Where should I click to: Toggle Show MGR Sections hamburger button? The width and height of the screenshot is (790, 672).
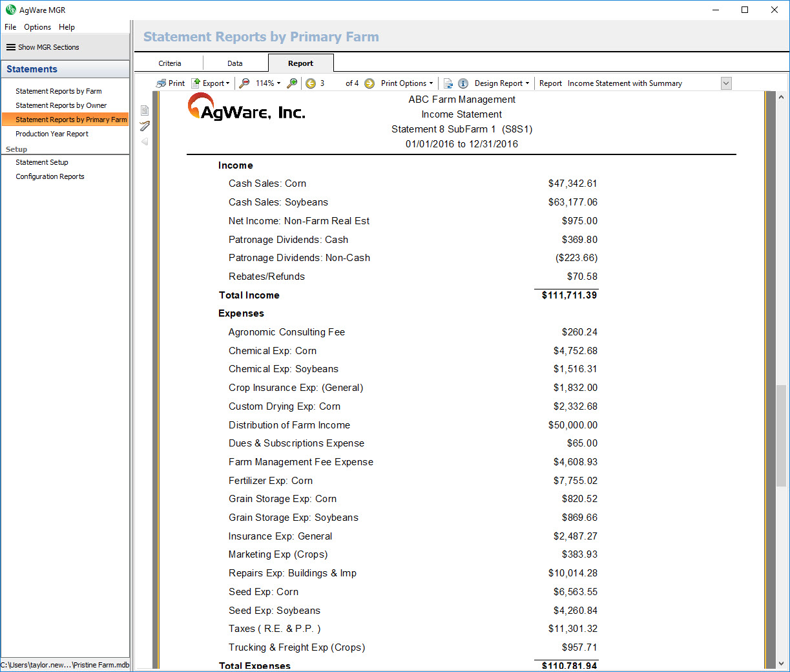(11, 47)
